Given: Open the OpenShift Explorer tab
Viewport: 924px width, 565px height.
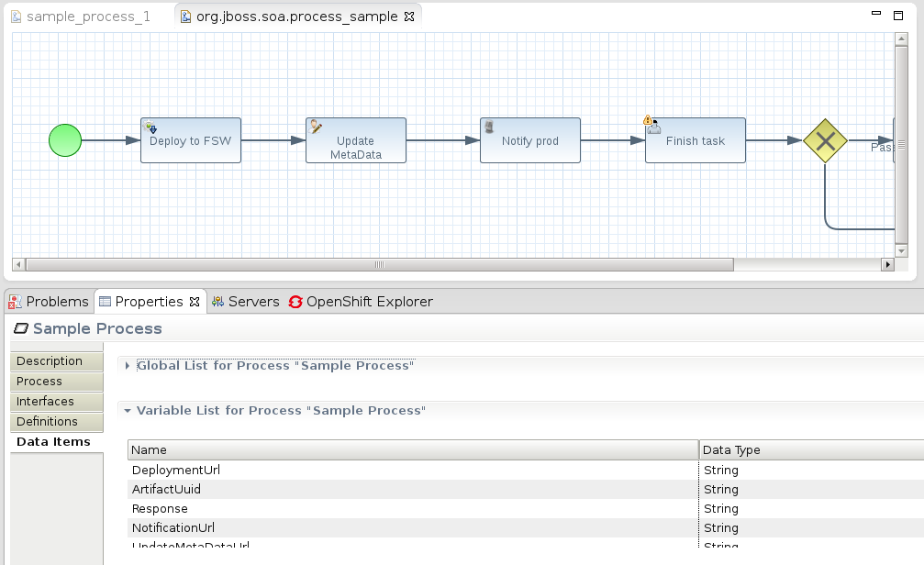Looking at the screenshot, I should click(x=362, y=302).
